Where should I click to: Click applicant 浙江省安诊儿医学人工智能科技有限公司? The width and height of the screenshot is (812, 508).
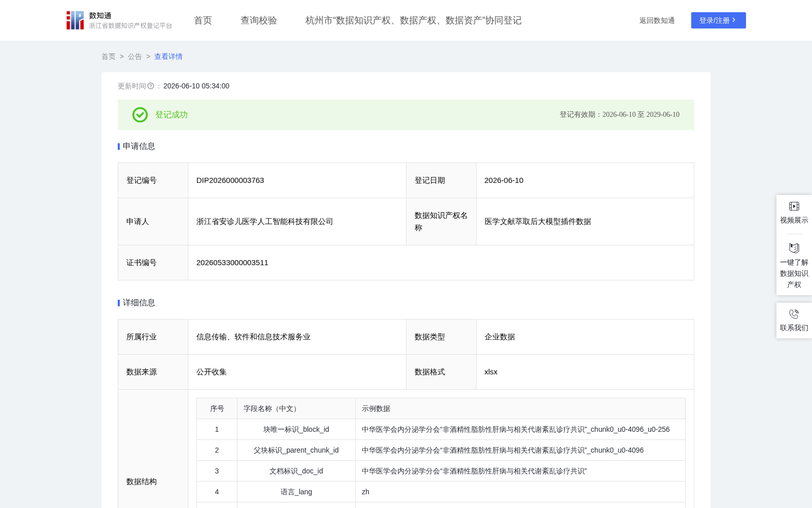(x=265, y=221)
